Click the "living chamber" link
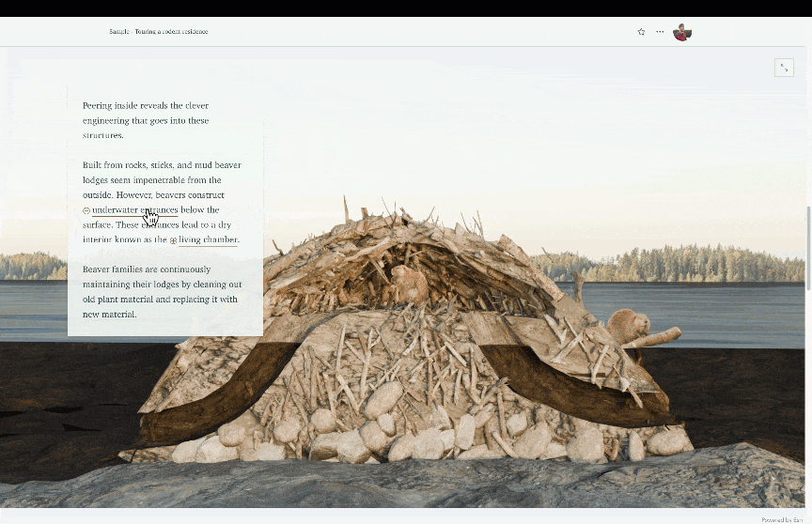Screen dimensions: 812x524 pos(209,239)
